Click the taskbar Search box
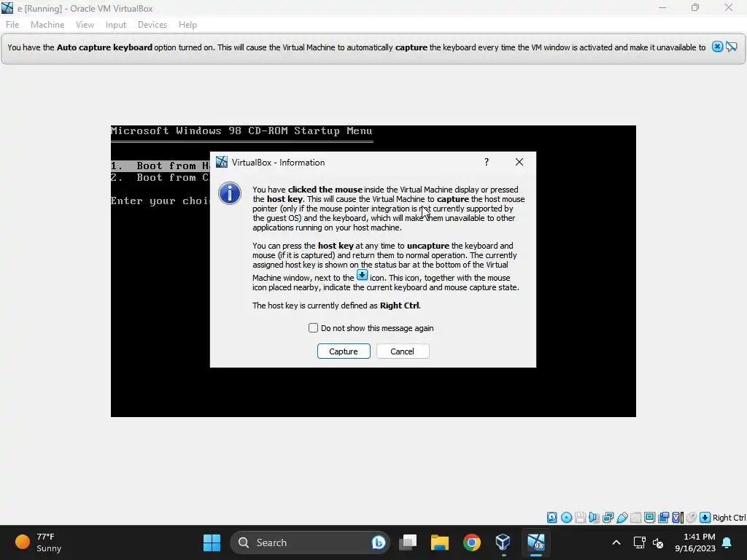This screenshot has width=747, height=560. [x=309, y=542]
